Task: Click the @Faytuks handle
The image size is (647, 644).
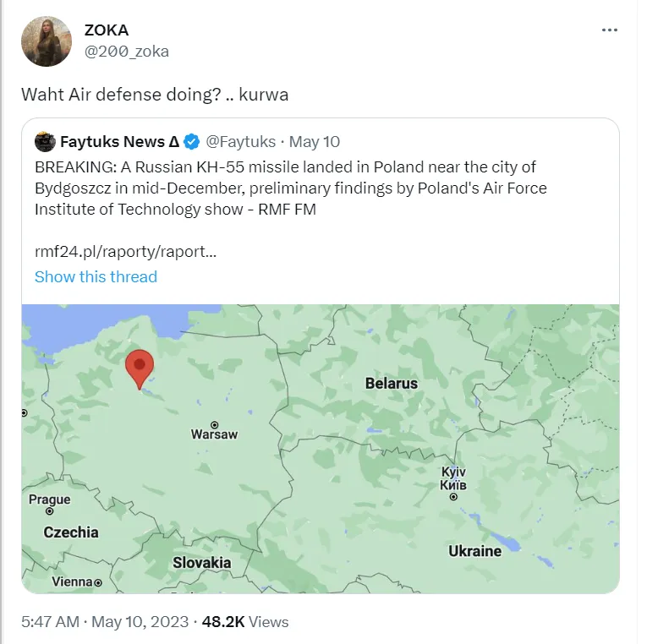Action: coord(241,141)
